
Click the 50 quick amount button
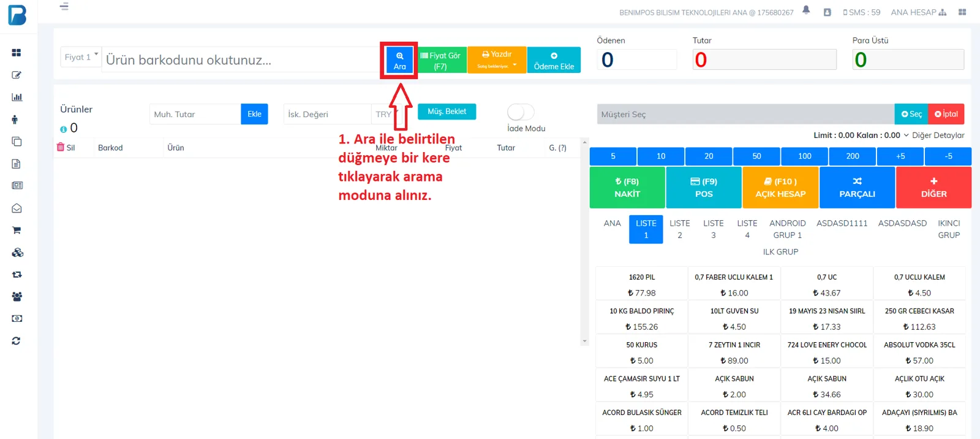coord(756,156)
